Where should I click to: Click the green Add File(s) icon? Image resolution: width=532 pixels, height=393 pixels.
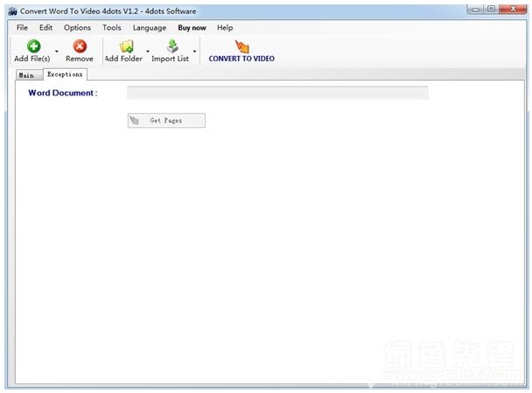33,46
